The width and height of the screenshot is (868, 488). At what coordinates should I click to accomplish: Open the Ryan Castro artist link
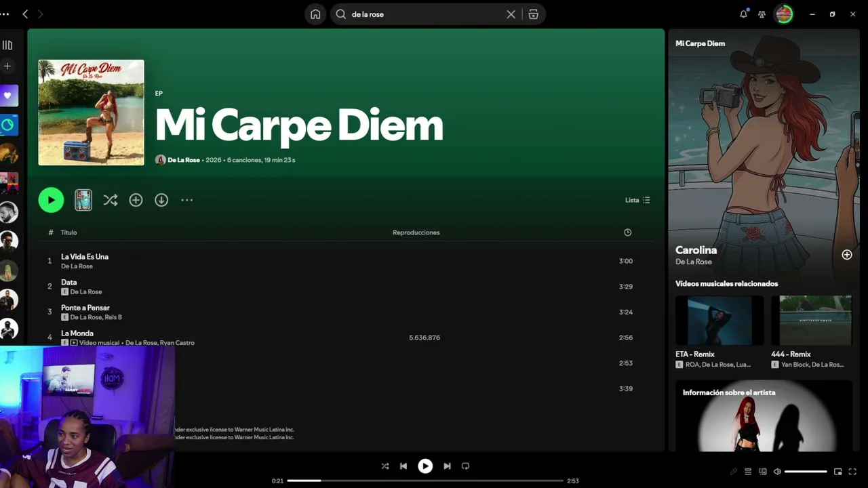[x=176, y=343]
